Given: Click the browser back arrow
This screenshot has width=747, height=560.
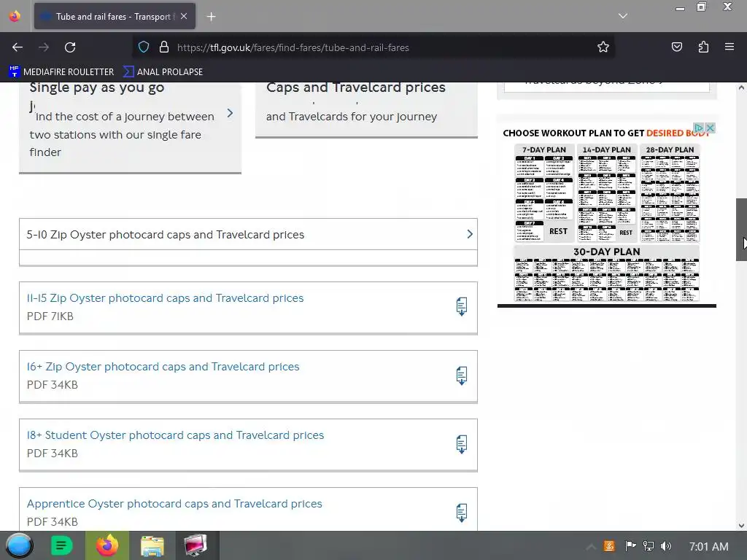Looking at the screenshot, I should (x=18, y=47).
